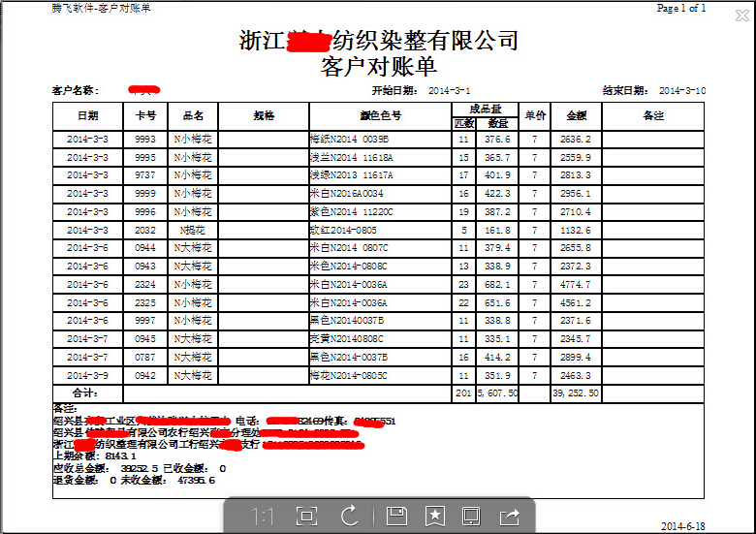Save the image using the floppy disk icon
The image size is (756, 534).
(x=396, y=516)
